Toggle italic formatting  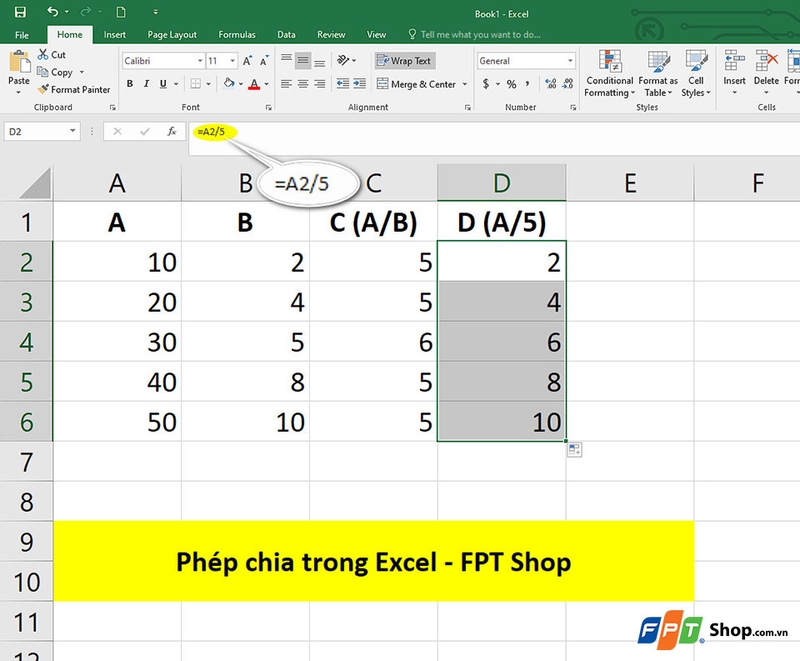[146, 83]
